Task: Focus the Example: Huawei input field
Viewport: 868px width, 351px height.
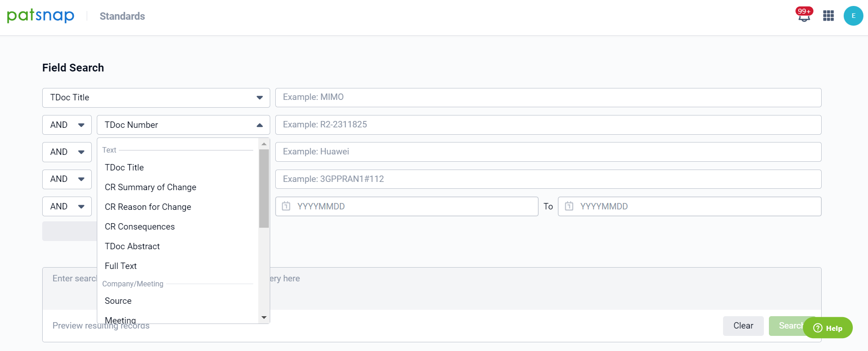Action: (x=548, y=152)
